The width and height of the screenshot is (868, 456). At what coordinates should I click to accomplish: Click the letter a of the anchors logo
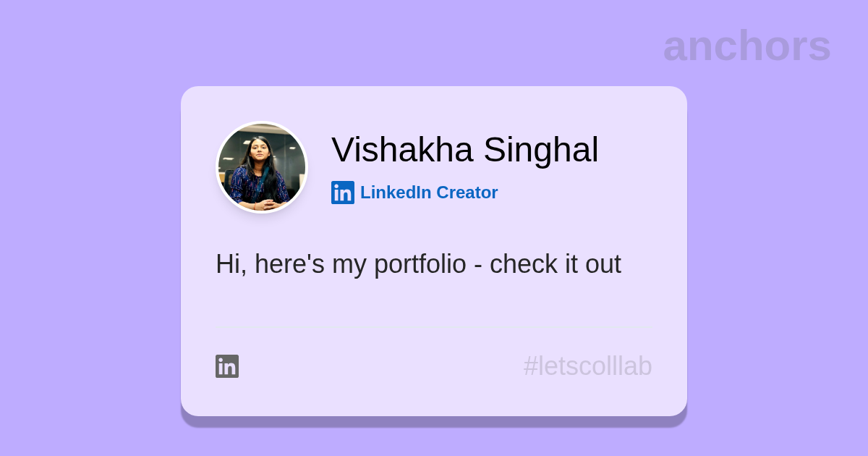[x=675, y=47]
